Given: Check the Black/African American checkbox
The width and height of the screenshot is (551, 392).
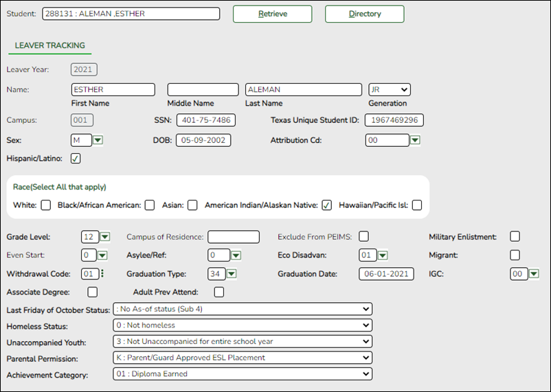Looking at the screenshot, I should [150, 205].
